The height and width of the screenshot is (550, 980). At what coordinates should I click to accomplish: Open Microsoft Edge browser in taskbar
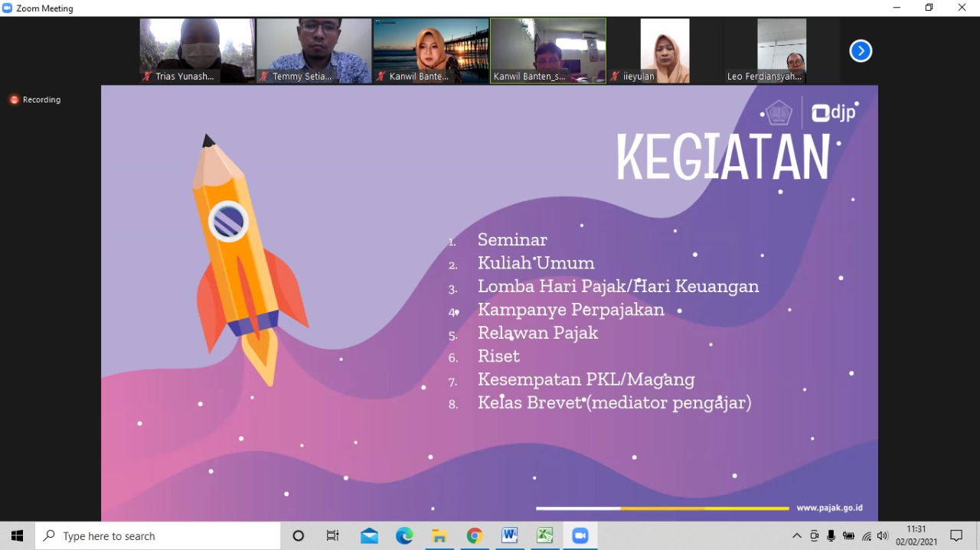tap(404, 535)
